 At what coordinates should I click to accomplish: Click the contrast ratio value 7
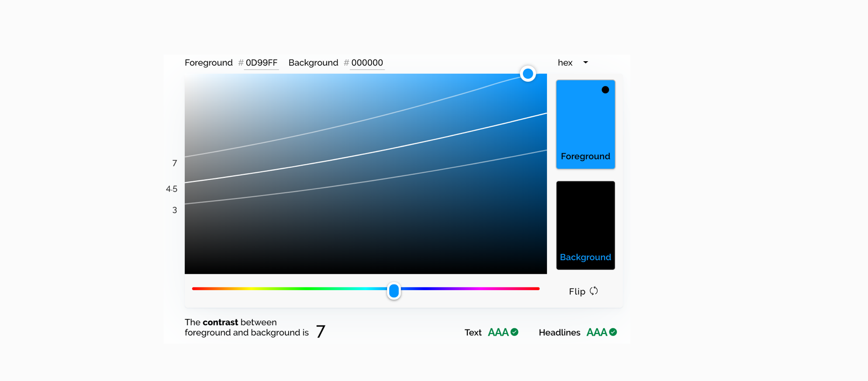[320, 331]
